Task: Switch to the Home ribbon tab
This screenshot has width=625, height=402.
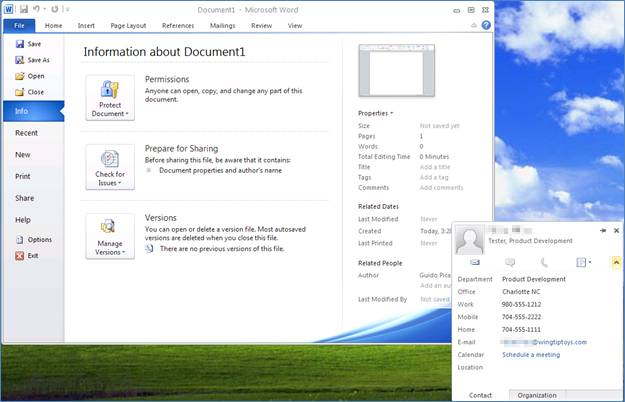Action: pyautogui.click(x=53, y=25)
